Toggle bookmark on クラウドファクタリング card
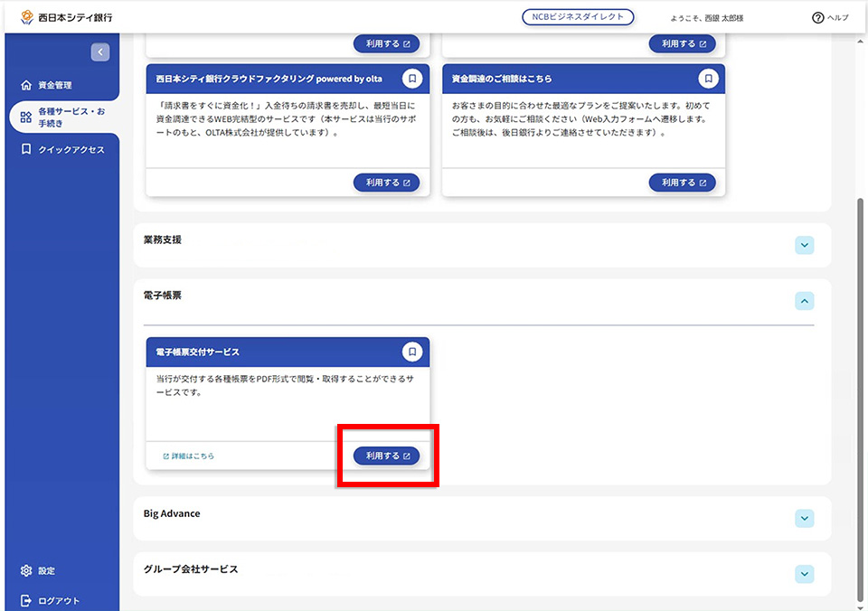 [412, 79]
